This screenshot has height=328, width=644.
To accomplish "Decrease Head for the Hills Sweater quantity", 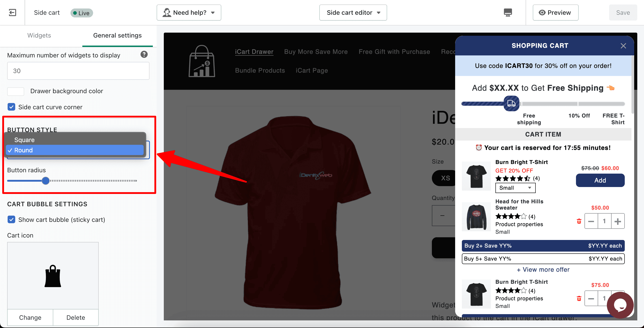I will (x=591, y=221).
